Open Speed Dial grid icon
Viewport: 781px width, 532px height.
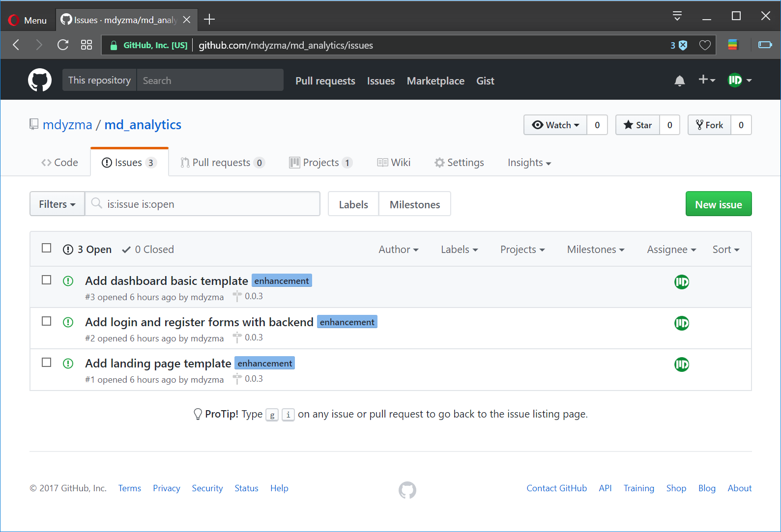point(87,45)
